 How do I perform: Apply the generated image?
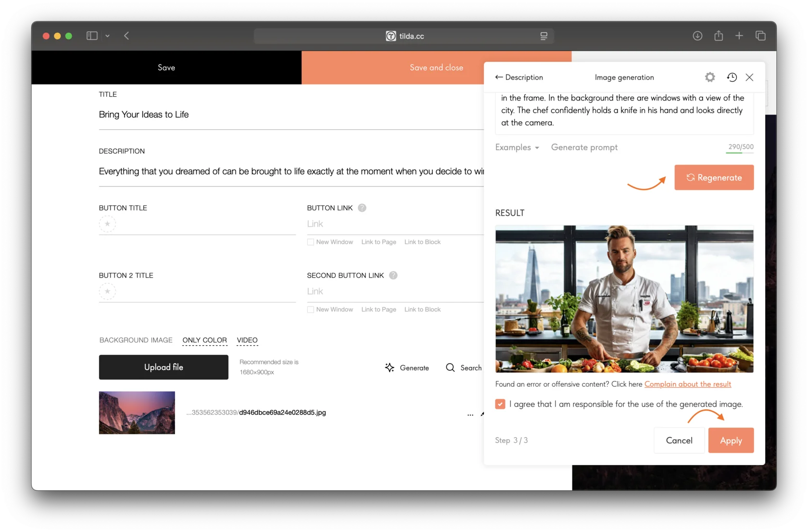coord(731,440)
